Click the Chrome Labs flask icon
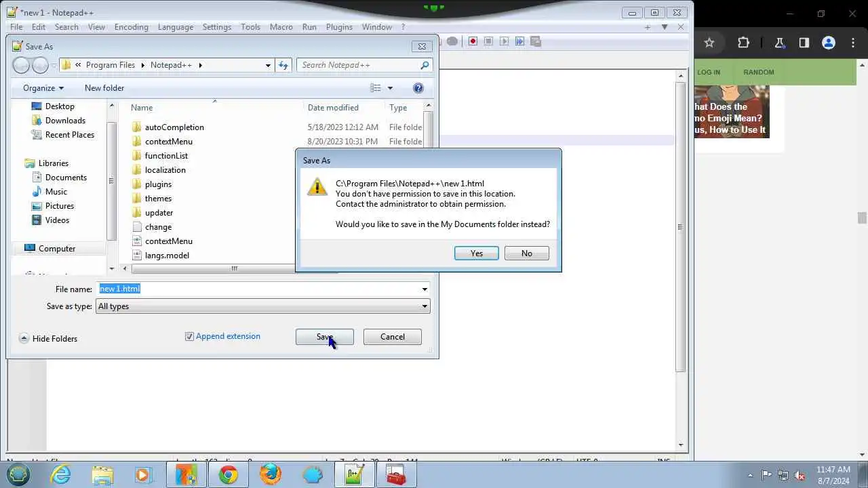 [779, 43]
